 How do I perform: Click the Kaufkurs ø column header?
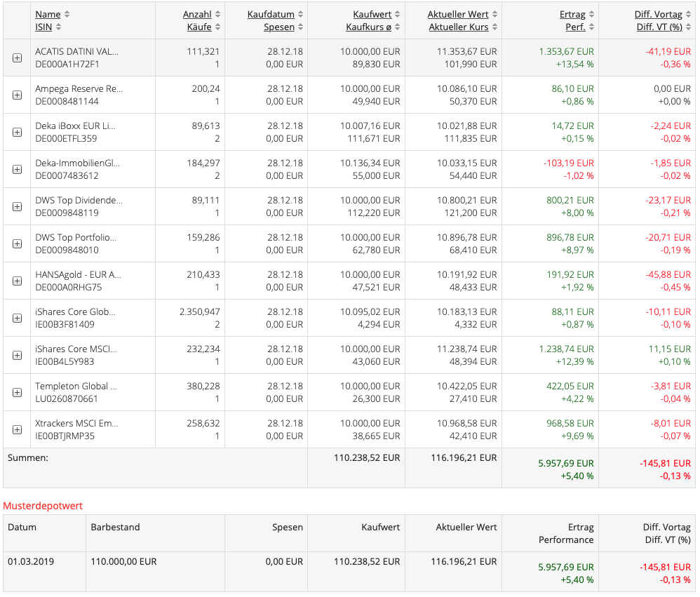(x=370, y=27)
